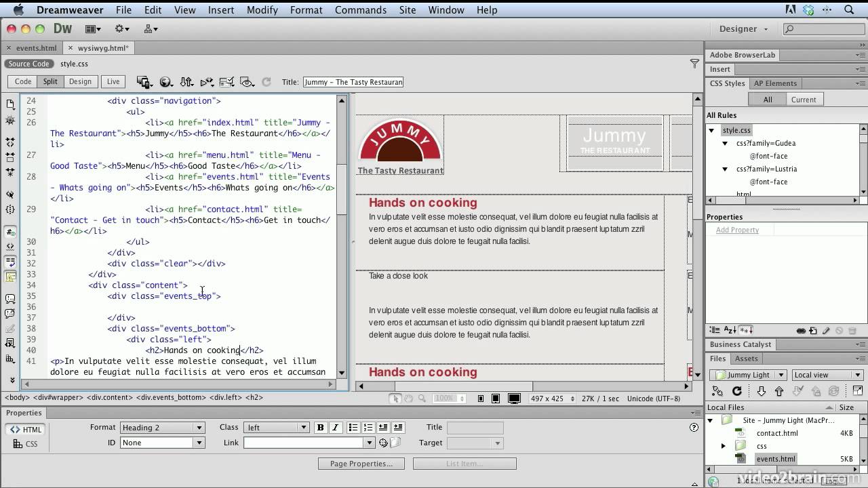Click Connect to remote server icon
The image size is (868, 488).
(717, 391)
